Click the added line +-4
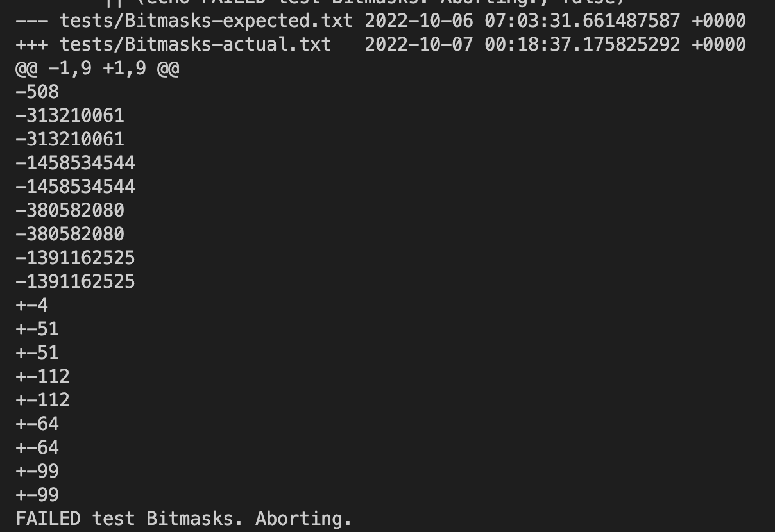Image resolution: width=775 pixels, height=532 pixels. coord(32,305)
